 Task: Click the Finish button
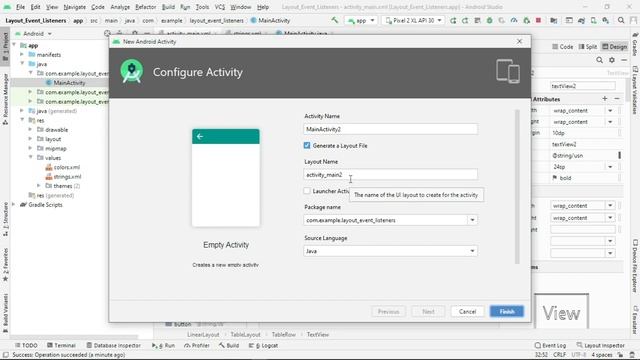507,311
